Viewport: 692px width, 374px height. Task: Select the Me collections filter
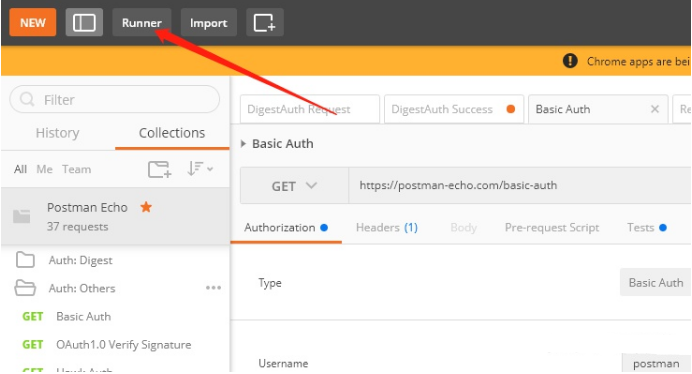(45, 169)
